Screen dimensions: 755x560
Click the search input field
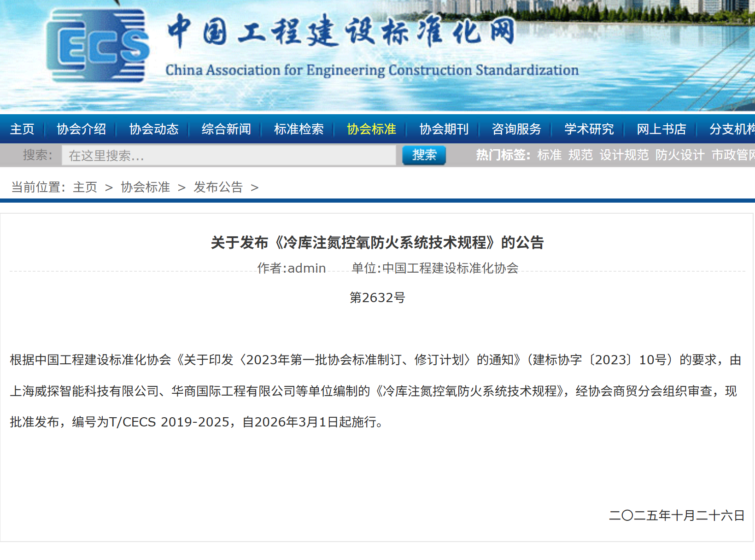tap(228, 156)
